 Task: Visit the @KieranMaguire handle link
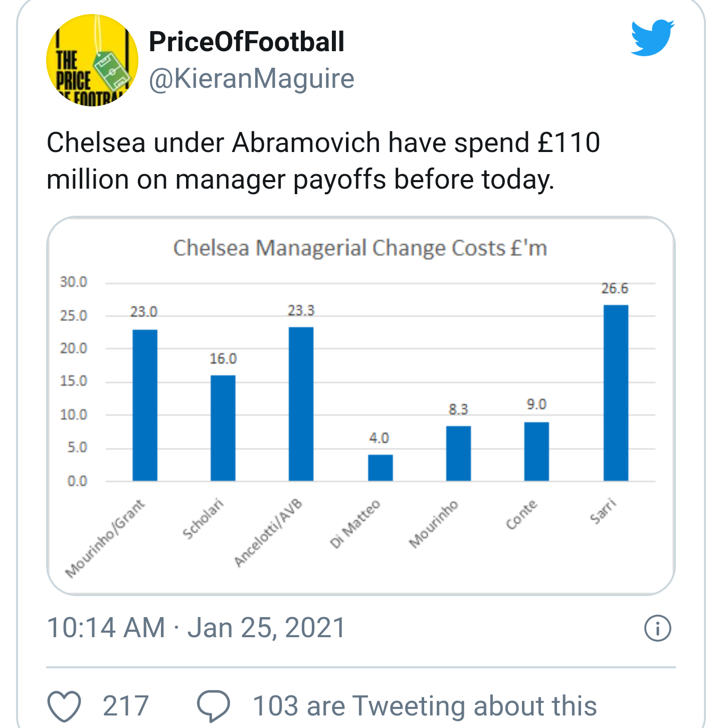(252, 79)
